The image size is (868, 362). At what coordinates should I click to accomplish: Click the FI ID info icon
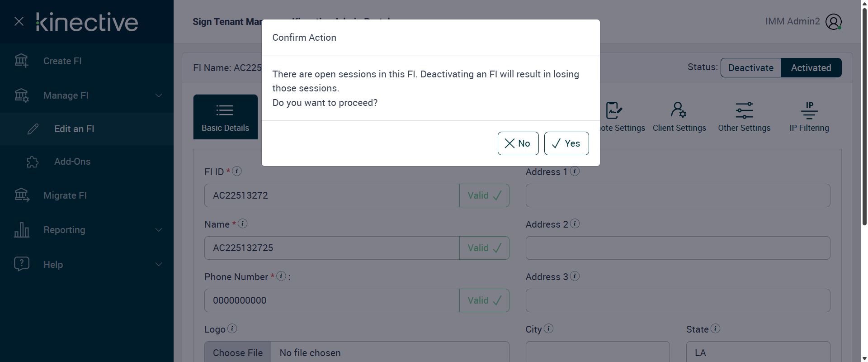click(x=237, y=171)
